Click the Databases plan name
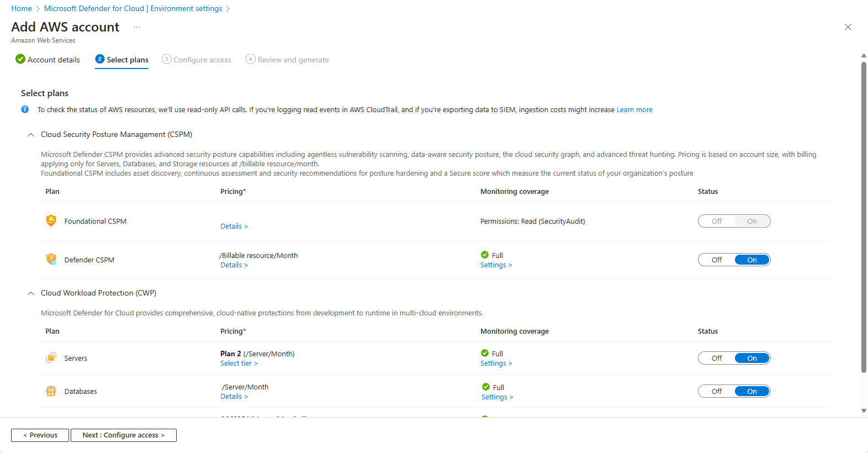Screen dimensions: 868x453 81,392
